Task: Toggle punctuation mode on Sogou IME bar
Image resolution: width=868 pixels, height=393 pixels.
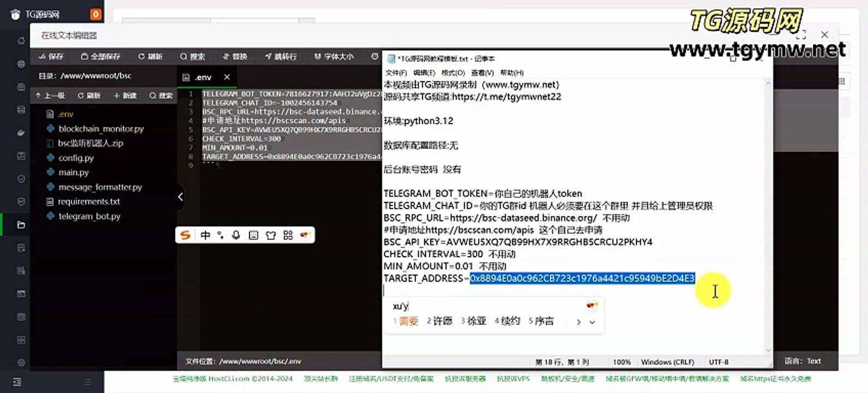Action: click(221, 235)
